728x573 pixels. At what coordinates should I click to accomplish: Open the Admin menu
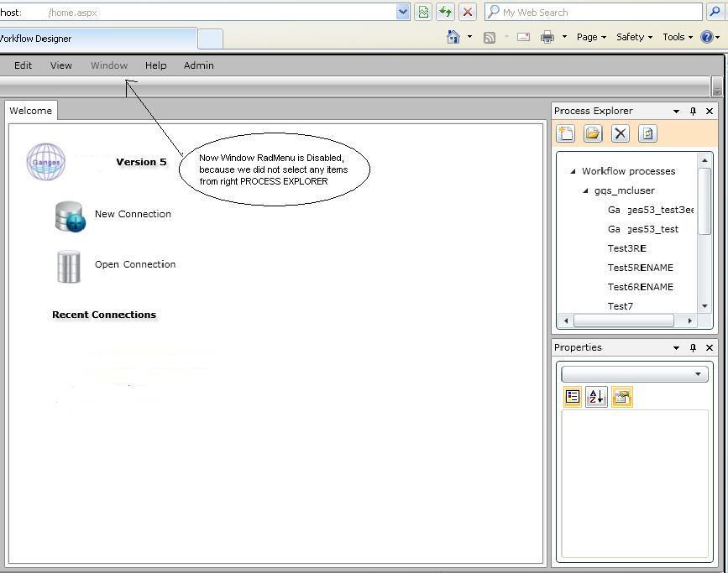(x=199, y=65)
